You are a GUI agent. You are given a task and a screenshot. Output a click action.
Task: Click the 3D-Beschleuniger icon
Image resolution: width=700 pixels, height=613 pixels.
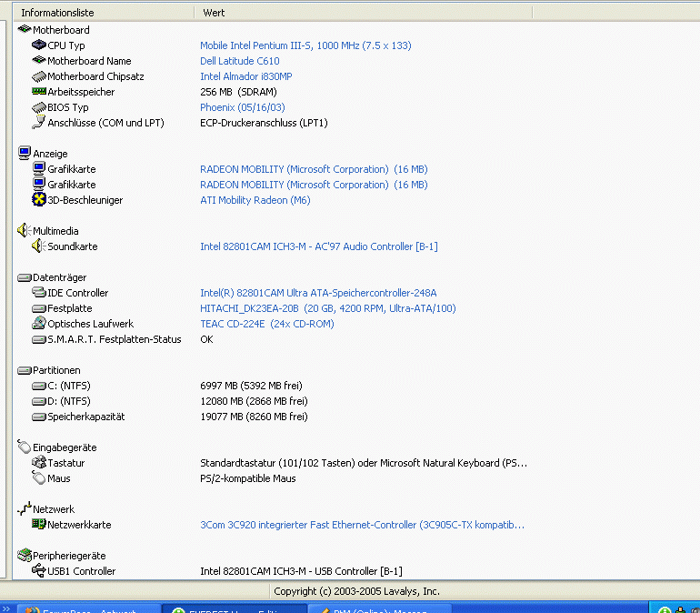(x=39, y=199)
